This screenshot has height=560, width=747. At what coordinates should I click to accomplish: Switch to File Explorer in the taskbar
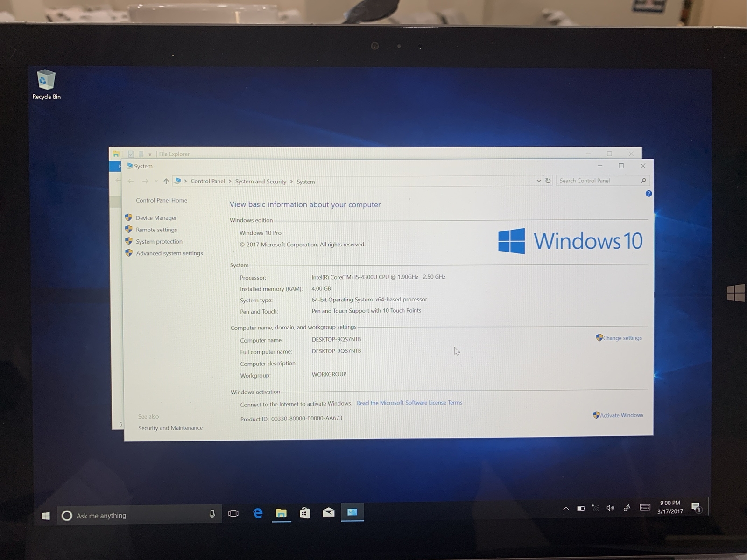[281, 513]
